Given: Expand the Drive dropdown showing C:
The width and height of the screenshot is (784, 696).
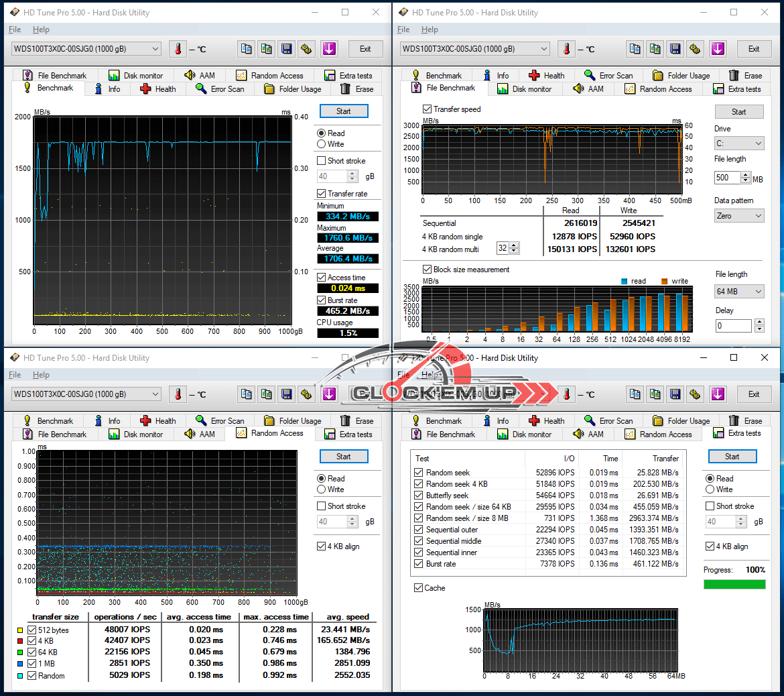Looking at the screenshot, I should 739,143.
